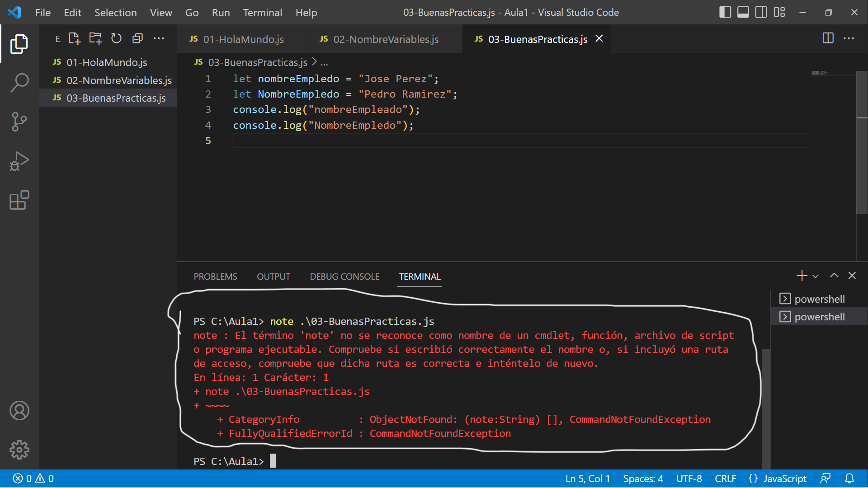Click Ln 5, Col 1 in status bar
The height and width of the screenshot is (488, 868).
[x=588, y=479]
